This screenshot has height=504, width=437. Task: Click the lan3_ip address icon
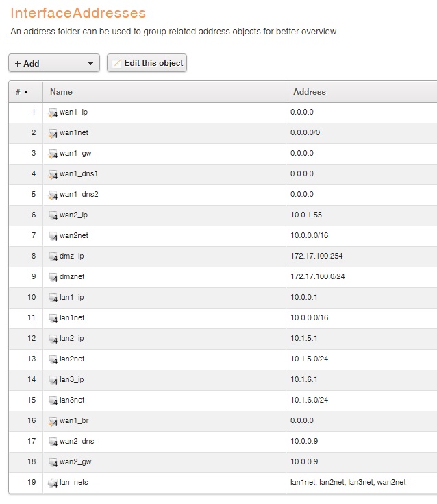(x=53, y=380)
